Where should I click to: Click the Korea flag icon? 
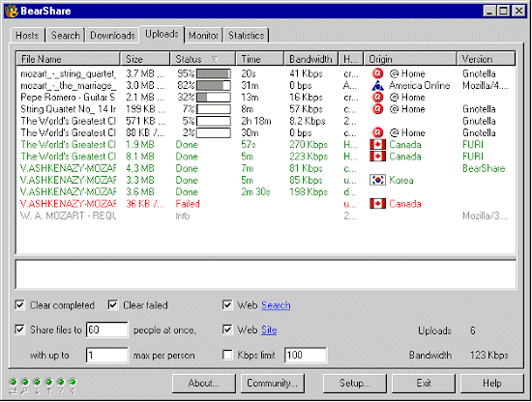click(377, 180)
